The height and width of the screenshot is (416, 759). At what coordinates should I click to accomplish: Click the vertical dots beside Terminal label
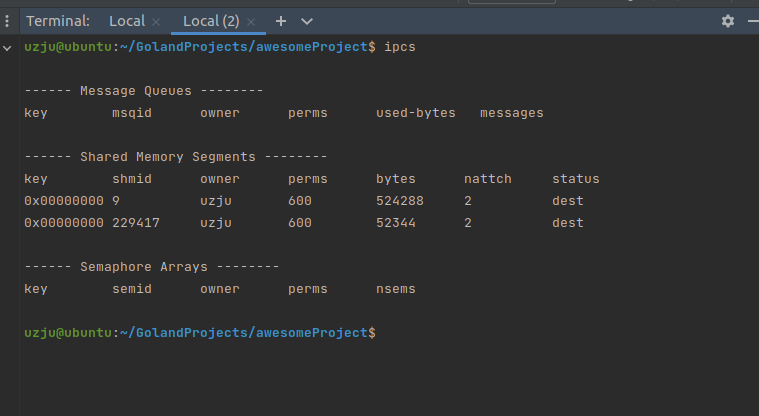point(8,21)
